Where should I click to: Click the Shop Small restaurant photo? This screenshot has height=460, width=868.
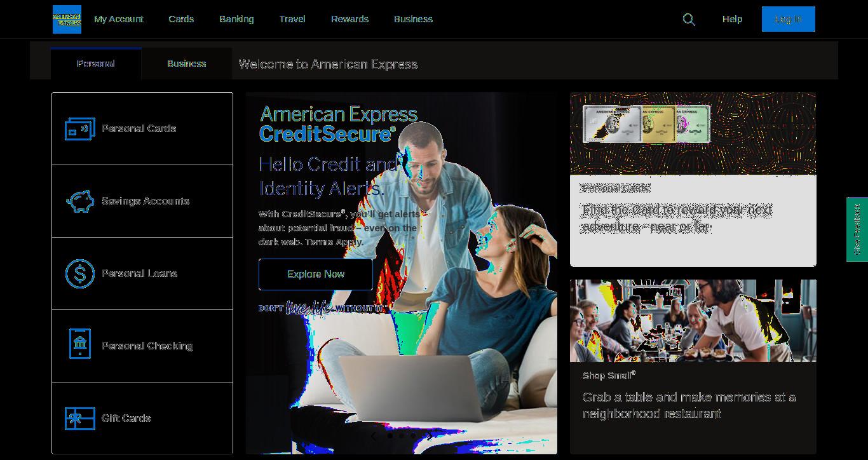pyautogui.click(x=693, y=321)
